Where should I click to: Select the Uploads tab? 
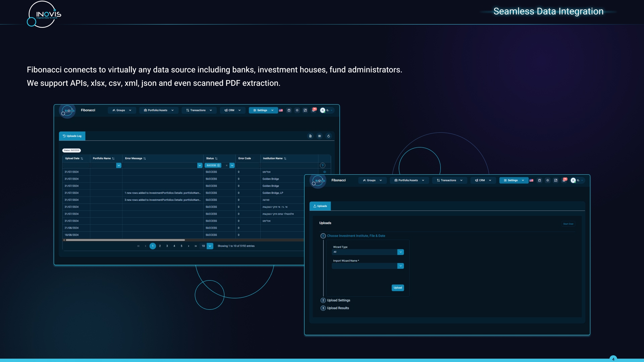tap(320, 206)
